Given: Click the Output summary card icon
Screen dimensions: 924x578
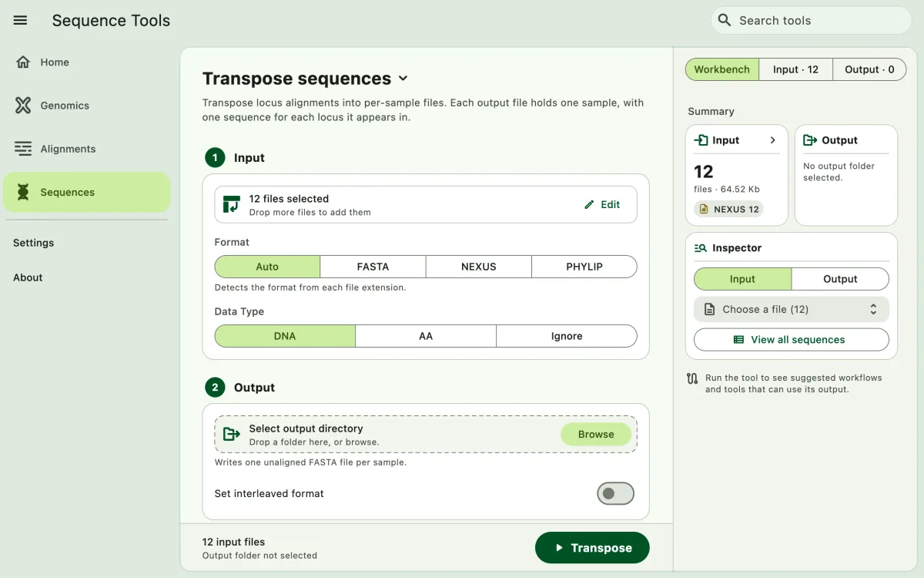Looking at the screenshot, I should (x=810, y=140).
